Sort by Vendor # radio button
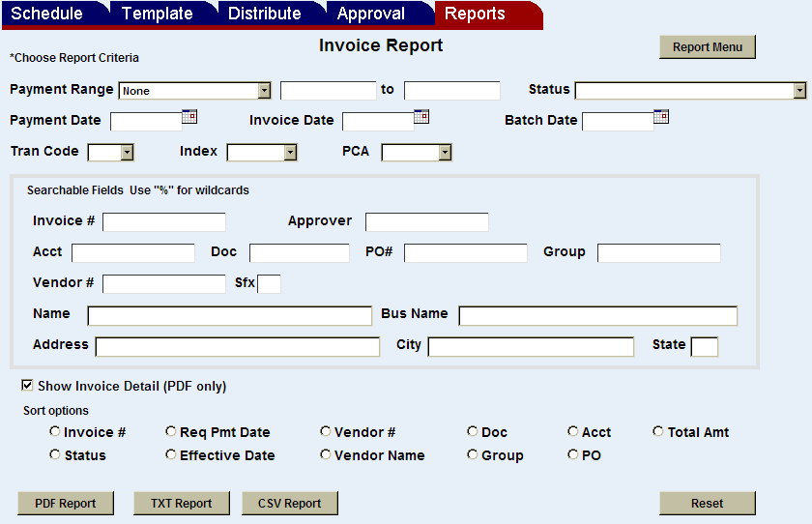This screenshot has height=524, width=812. (325, 431)
